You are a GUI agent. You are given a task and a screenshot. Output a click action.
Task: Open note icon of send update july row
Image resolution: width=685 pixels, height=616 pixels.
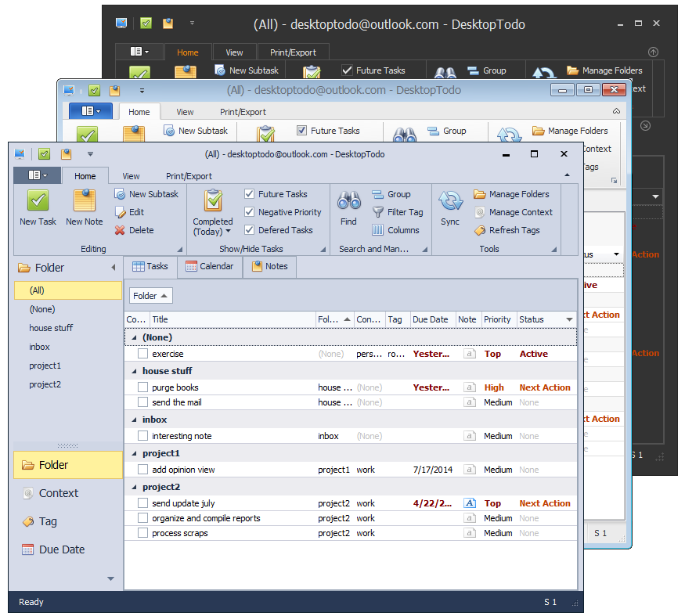(469, 503)
